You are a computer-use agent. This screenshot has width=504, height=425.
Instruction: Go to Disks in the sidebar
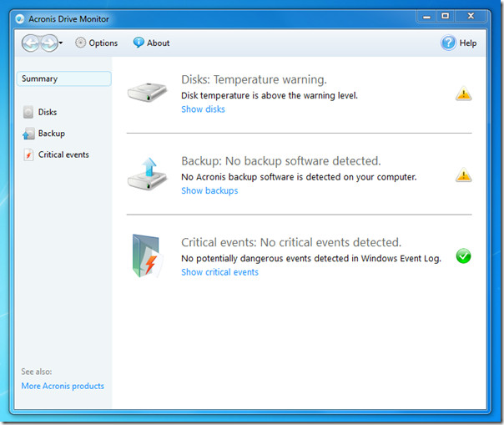[48, 112]
